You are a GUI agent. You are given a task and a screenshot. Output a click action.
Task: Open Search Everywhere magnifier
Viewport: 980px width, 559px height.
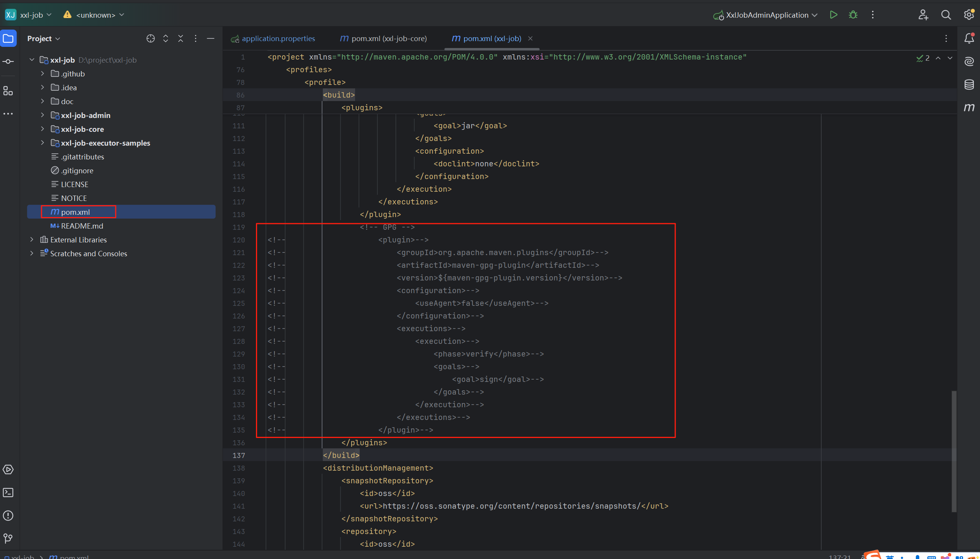pyautogui.click(x=946, y=15)
